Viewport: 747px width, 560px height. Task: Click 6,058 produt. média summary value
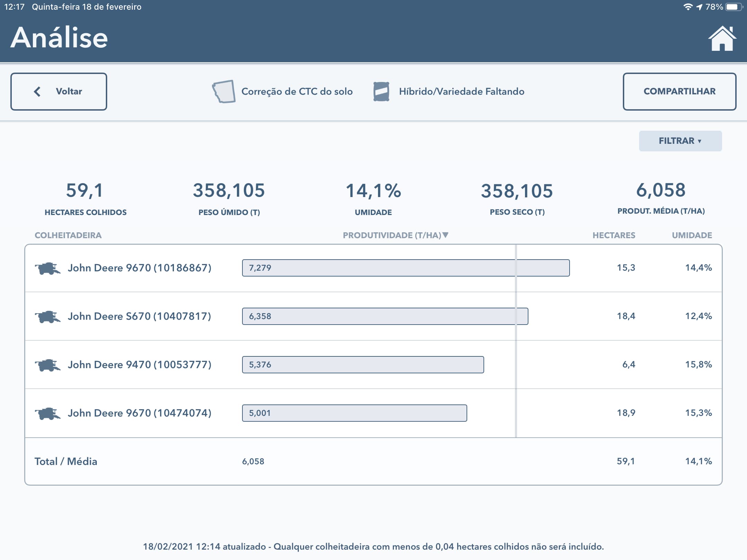661,190
